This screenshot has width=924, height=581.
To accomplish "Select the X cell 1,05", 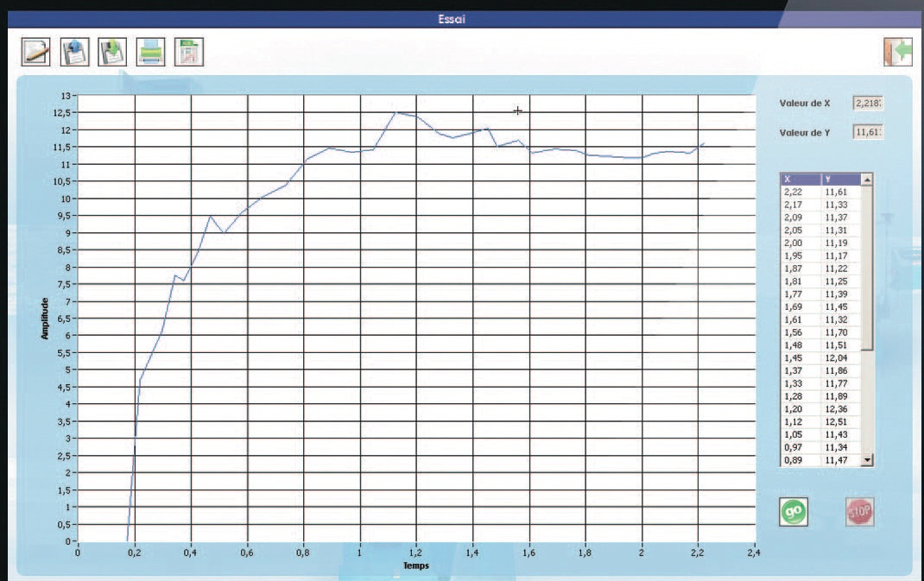I will click(801, 435).
